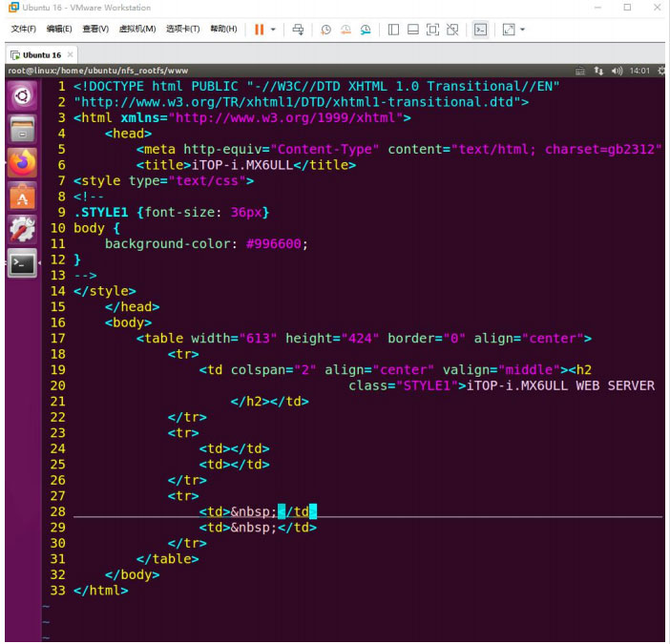Open Firefox from the Ubuntu launcher
The width and height of the screenshot is (670, 644).
pyautogui.click(x=23, y=162)
